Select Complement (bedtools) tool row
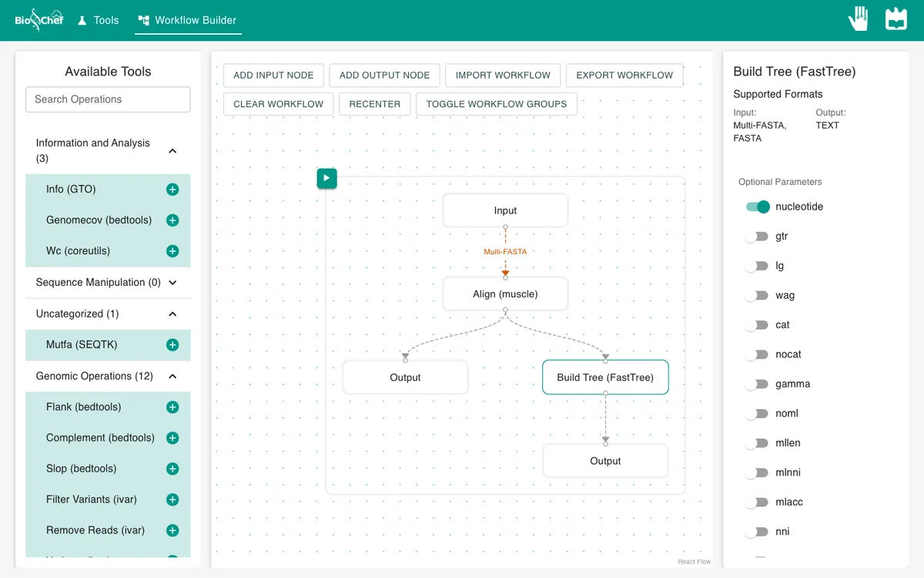 point(108,438)
